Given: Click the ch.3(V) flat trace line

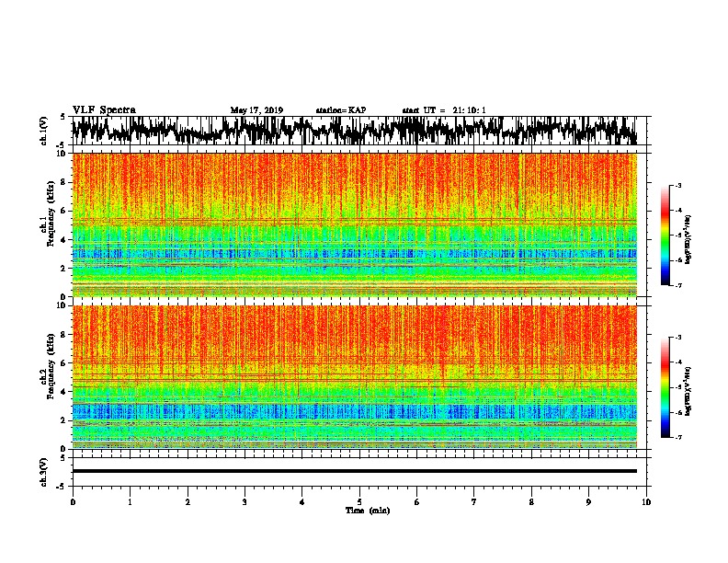Looking at the screenshot, I should (355, 471).
